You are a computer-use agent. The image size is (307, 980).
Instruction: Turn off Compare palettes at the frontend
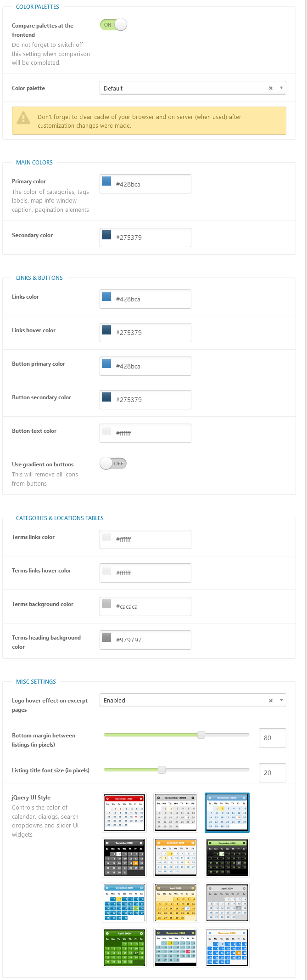(x=113, y=25)
